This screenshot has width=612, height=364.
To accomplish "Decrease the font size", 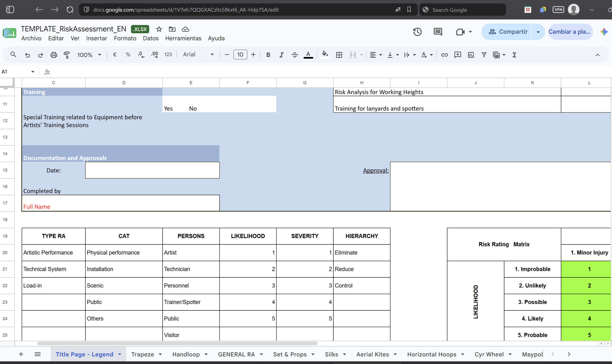I will 227,55.
